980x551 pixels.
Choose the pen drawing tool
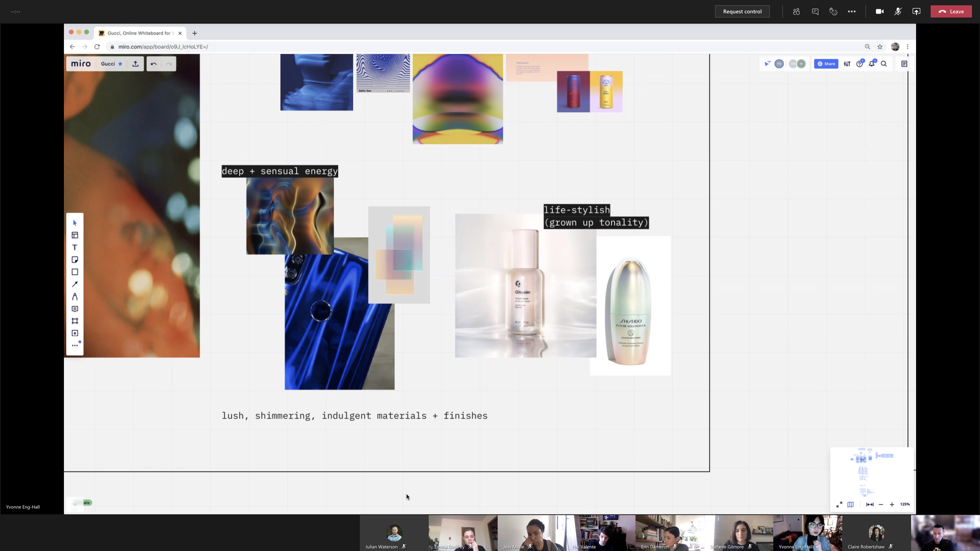(75, 297)
